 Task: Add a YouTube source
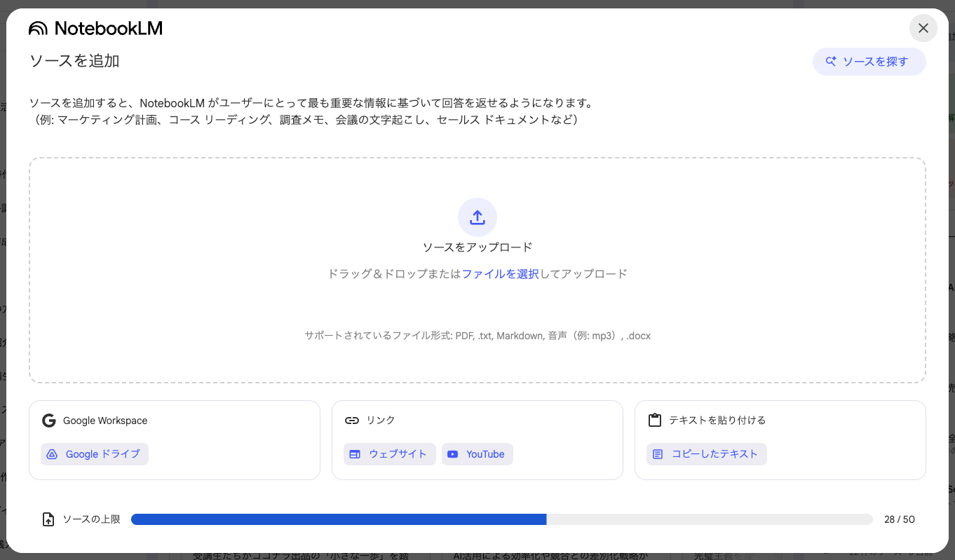[477, 454]
